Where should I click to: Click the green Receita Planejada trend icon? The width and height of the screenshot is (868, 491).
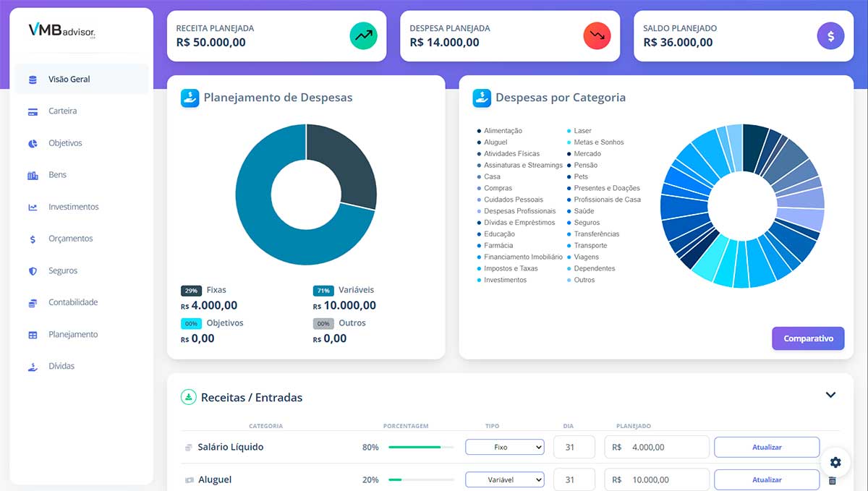(x=364, y=35)
